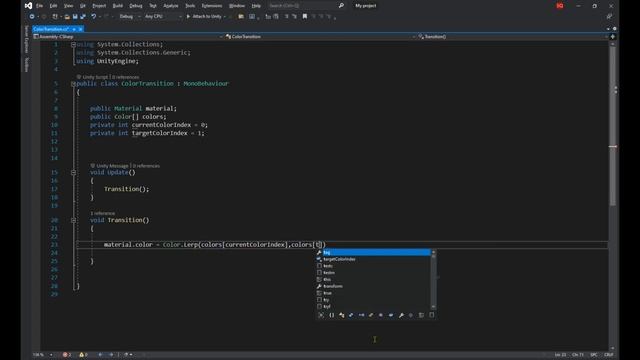Toggle the namespaces {} IntelliSense filter
The width and height of the screenshot is (640, 360).
pos(331,315)
